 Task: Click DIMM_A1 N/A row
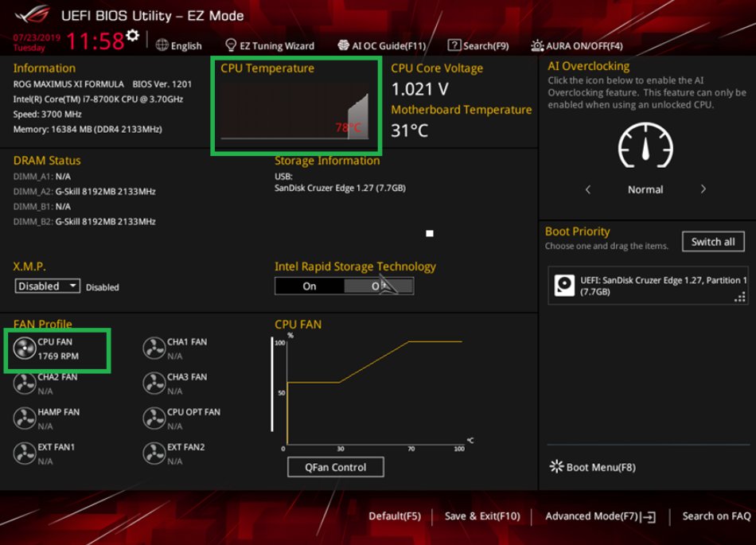tap(42, 177)
